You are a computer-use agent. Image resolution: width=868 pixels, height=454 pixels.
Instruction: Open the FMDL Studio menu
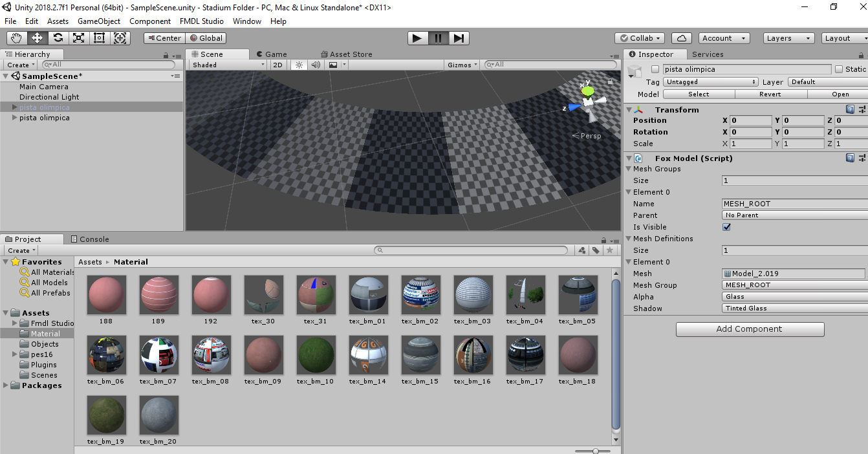click(202, 21)
